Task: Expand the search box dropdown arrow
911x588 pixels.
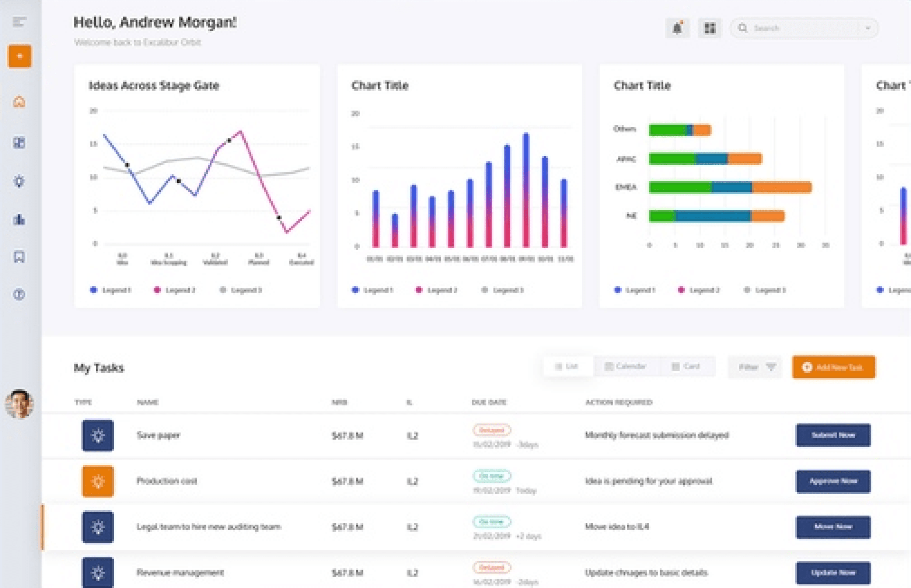Action: pyautogui.click(x=868, y=28)
